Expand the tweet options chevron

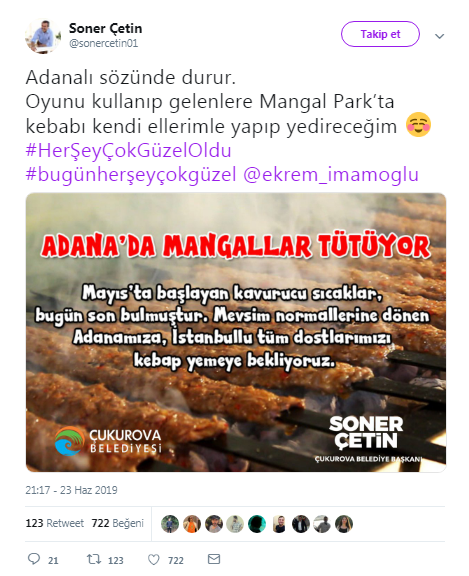coord(439,36)
